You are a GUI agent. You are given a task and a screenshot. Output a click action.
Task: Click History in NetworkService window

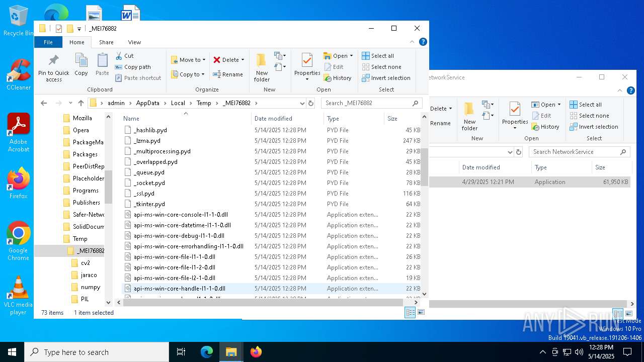tap(545, 127)
